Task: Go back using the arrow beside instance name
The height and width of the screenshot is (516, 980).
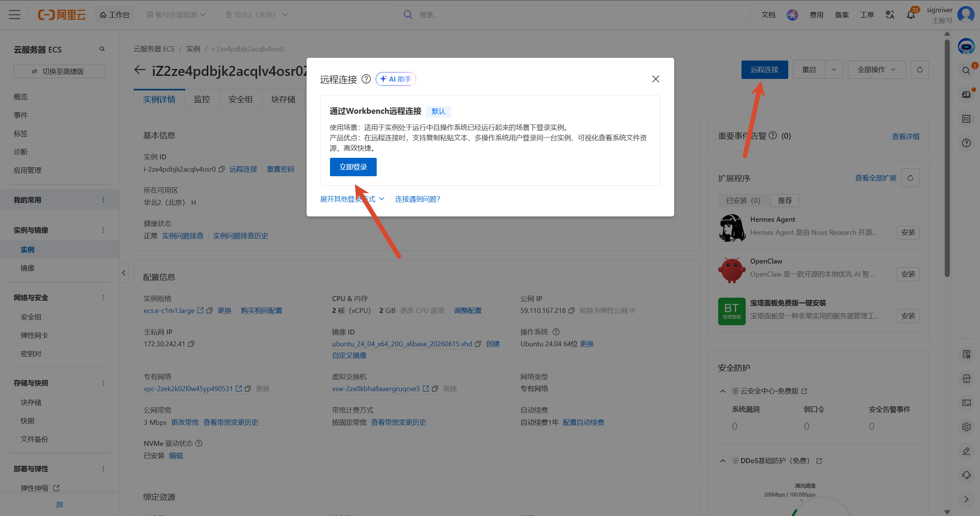Action: pyautogui.click(x=140, y=70)
